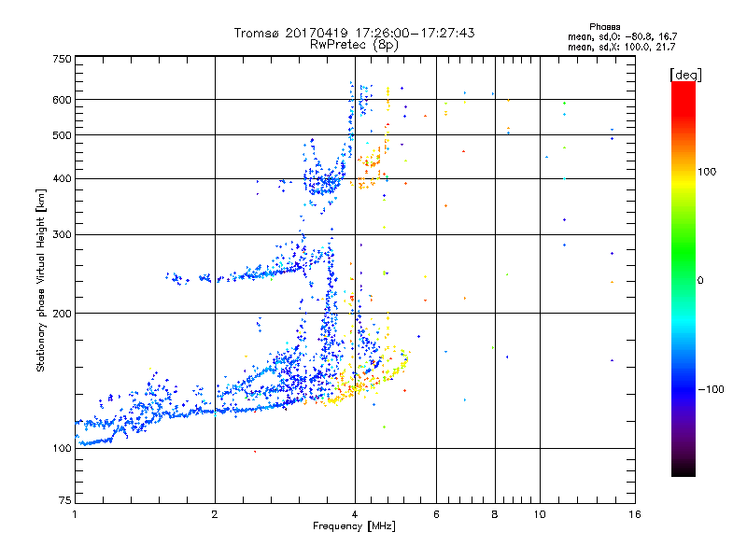Click the y-axis label '400'

click(x=62, y=178)
